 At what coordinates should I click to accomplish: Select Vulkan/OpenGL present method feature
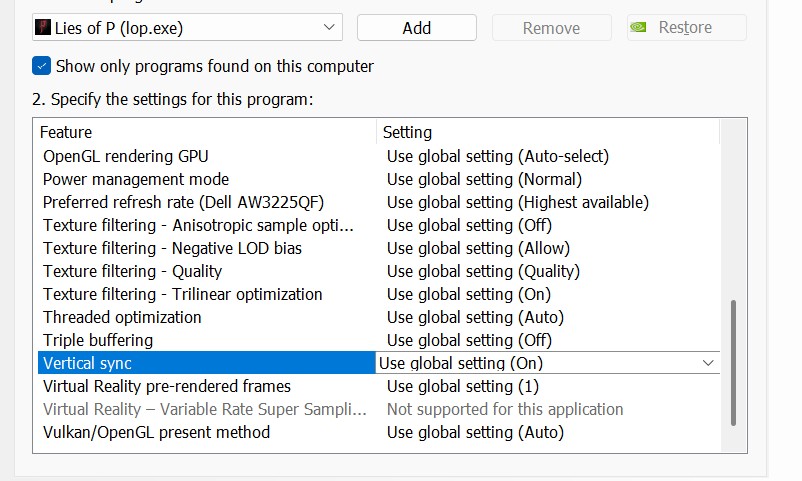(x=157, y=432)
